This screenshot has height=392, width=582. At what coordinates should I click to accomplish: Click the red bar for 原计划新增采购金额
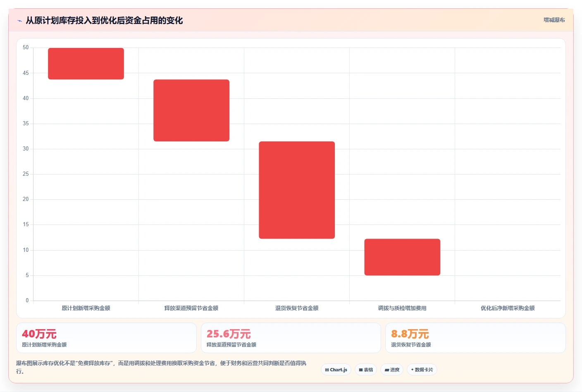(86, 64)
